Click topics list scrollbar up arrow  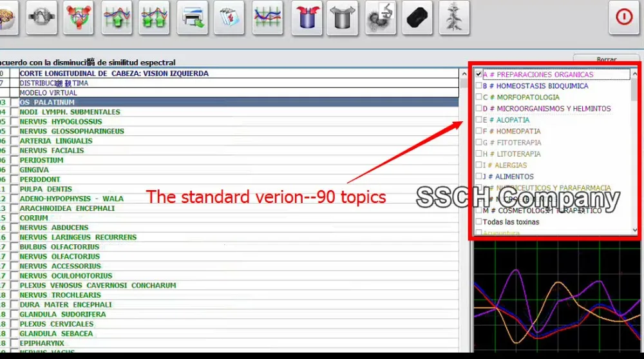(634, 74)
